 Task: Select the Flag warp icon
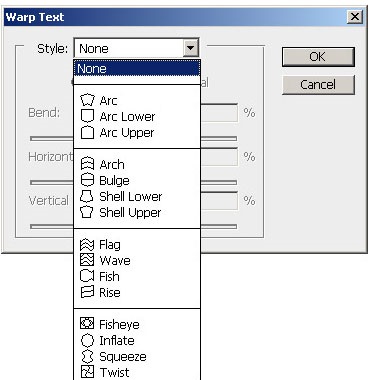pos(87,245)
